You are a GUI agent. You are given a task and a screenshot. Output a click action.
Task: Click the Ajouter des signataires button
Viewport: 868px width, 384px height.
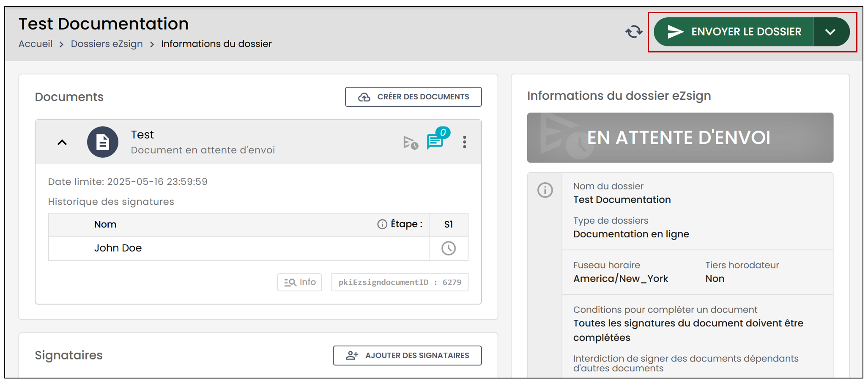click(407, 356)
